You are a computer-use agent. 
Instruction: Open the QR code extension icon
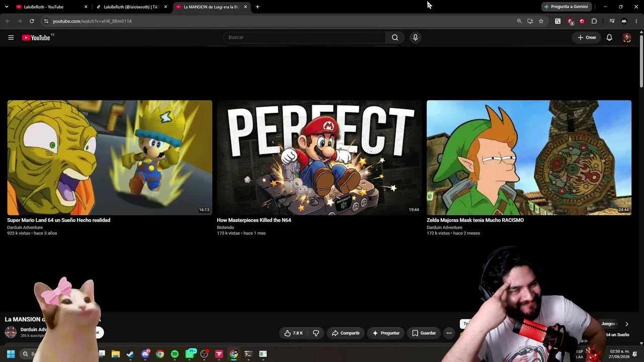pyautogui.click(x=557, y=21)
